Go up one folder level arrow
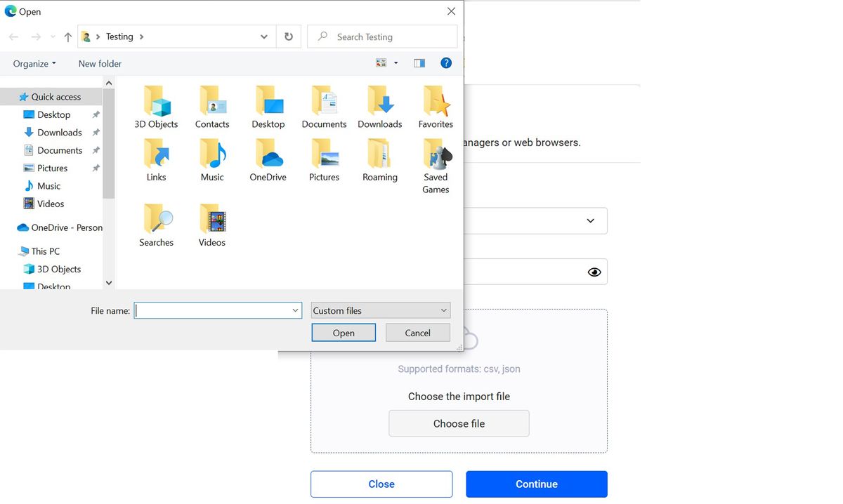The height and width of the screenshot is (504, 843). pyautogui.click(x=67, y=37)
